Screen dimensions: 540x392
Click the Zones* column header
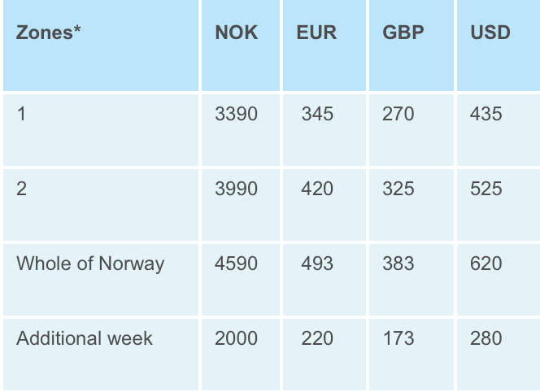[49, 33]
